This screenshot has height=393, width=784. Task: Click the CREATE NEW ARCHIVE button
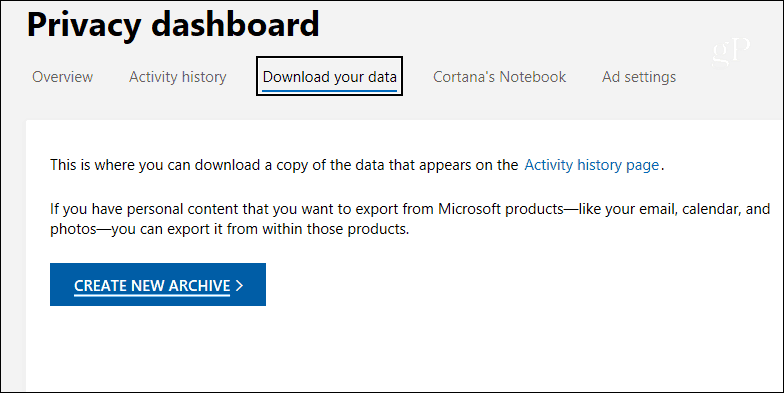[x=158, y=284]
